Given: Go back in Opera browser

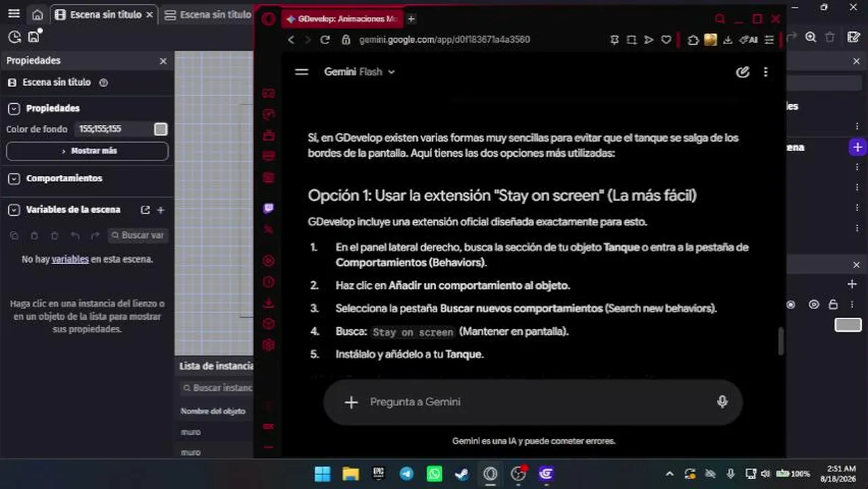Looking at the screenshot, I should point(291,39).
